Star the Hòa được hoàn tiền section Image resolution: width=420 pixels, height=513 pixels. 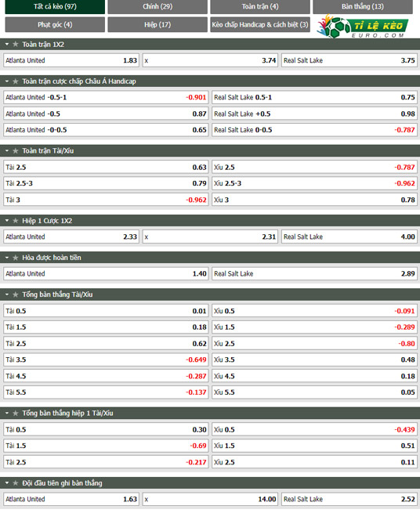16,258
